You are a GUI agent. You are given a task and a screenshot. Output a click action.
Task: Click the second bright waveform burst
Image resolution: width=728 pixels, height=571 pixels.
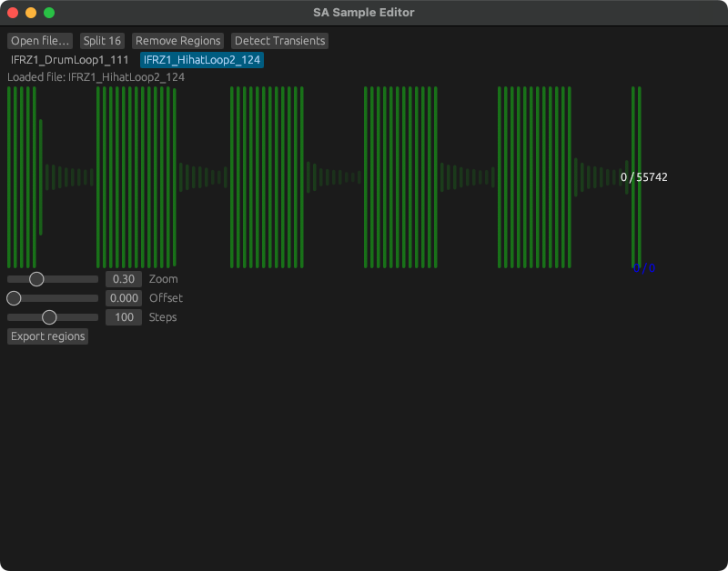point(136,177)
